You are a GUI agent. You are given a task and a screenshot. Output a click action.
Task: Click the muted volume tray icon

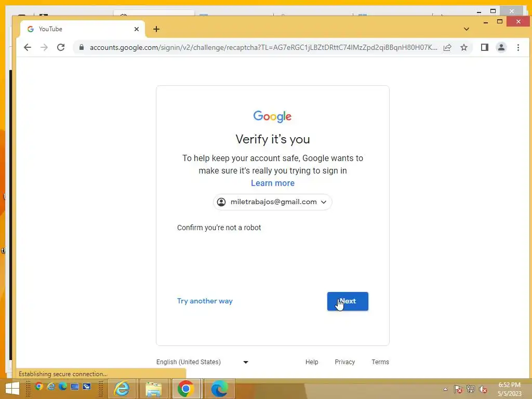tap(483, 389)
